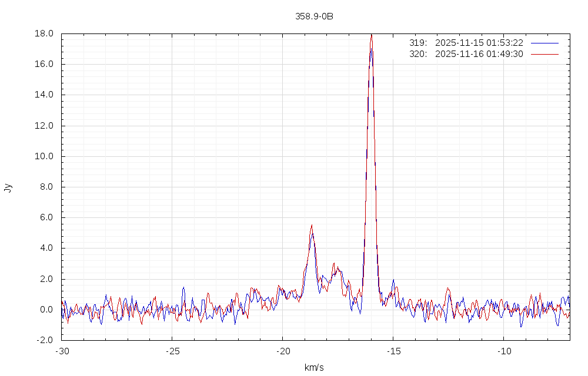Click the 0.0 y-axis tick label
588x376 pixels.
click(x=47, y=310)
